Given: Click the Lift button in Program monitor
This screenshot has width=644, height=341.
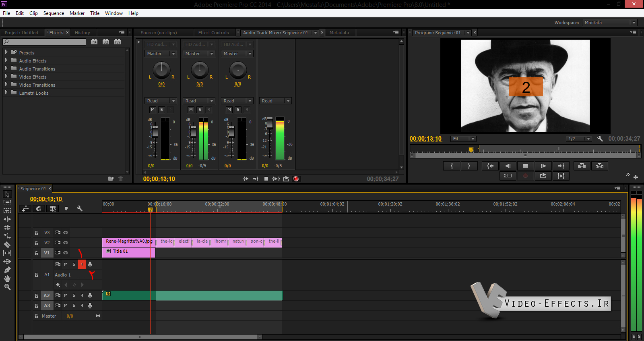Looking at the screenshot, I should tap(582, 166).
